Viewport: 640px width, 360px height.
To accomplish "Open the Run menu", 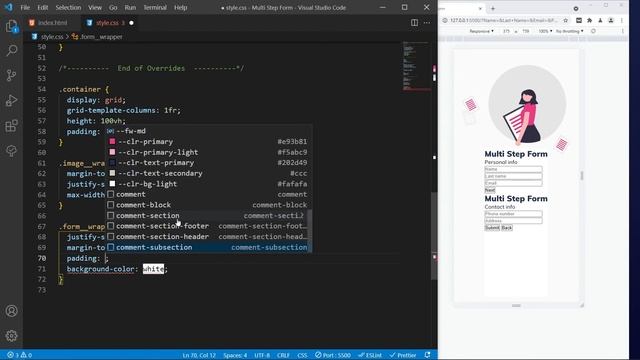I will pos(130,7).
